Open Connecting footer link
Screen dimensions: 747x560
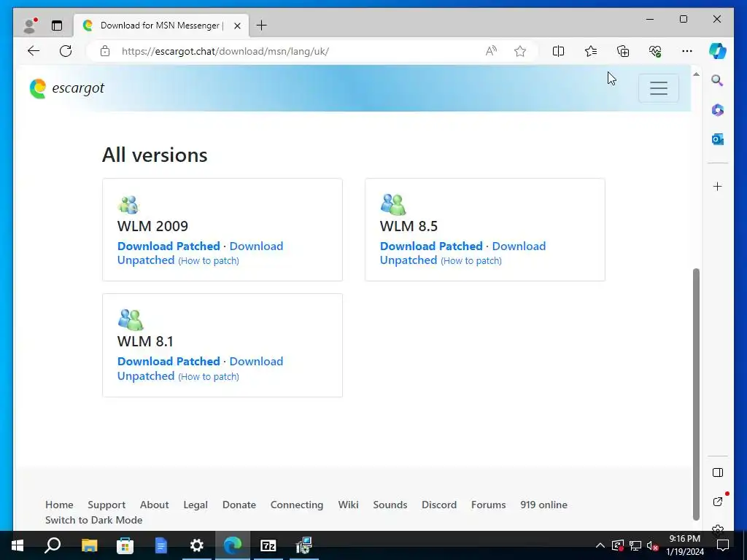tap(297, 505)
